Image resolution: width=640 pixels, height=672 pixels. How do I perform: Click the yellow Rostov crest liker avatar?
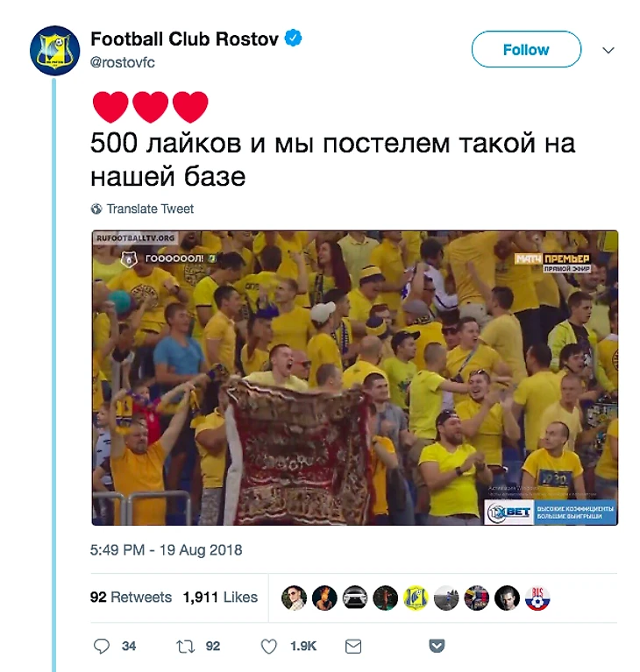[416, 598]
